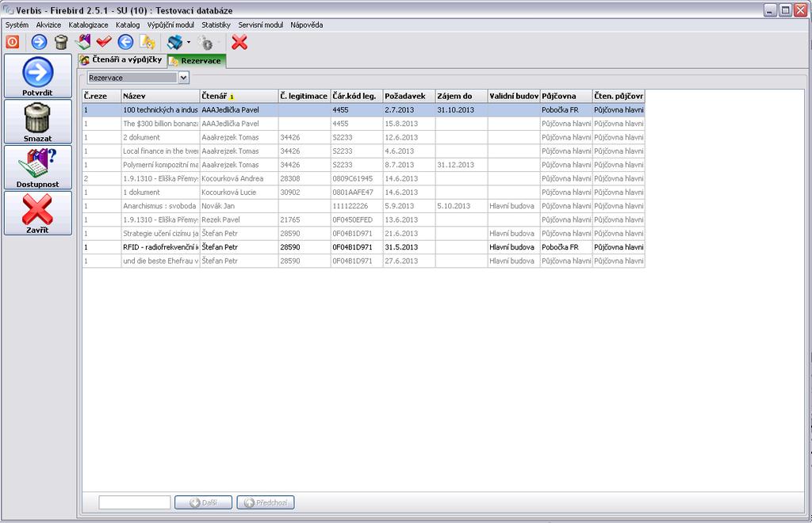Sort by Čten. půjčovna column header
The image size is (812, 523).
[x=619, y=96]
